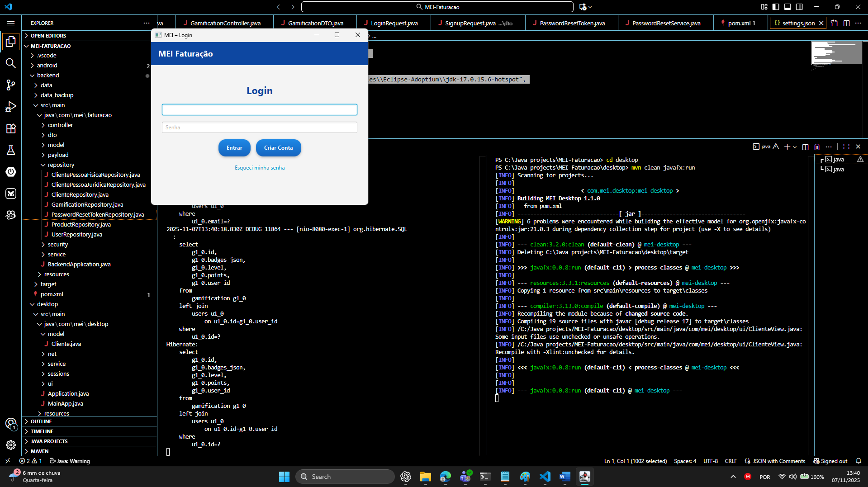Split the terminal in the panel toolbar
This screenshot has height=487, width=868.
tap(805, 147)
